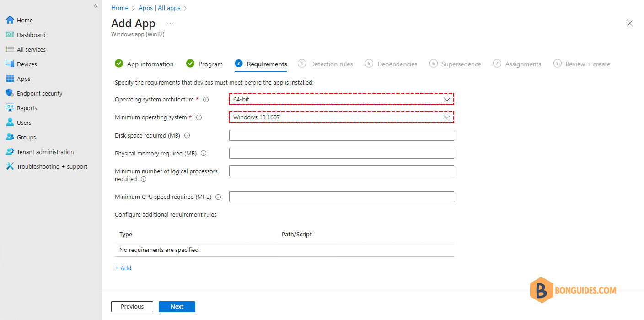Click the Home icon in sidebar
This screenshot has width=644, height=320.
click(x=10, y=20)
